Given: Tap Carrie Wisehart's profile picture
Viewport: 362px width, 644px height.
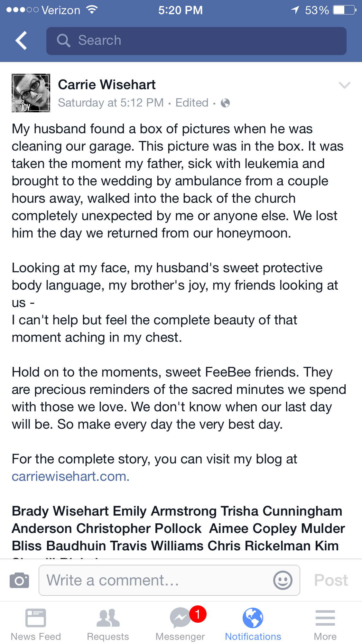Looking at the screenshot, I should point(31,93).
